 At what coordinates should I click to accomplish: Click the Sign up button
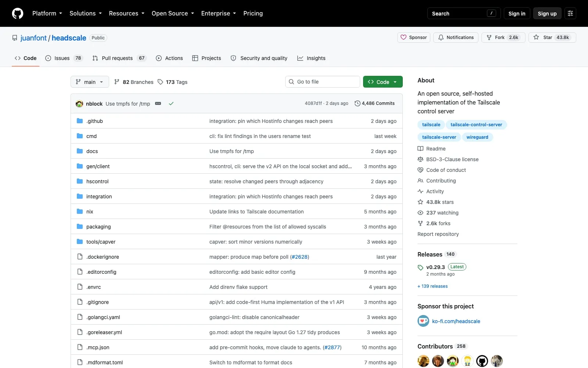pyautogui.click(x=547, y=13)
